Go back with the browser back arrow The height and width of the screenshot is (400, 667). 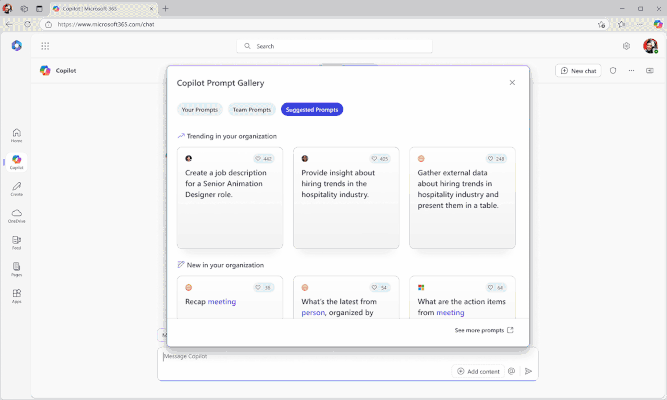click(9, 24)
